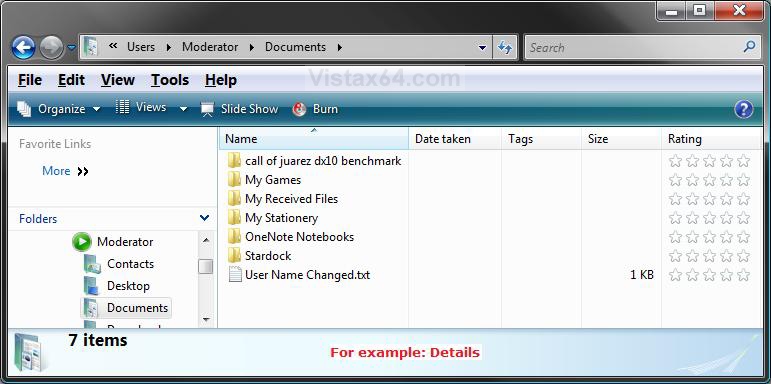Viewport: 771px width, 384px height.
Task: Select the My Games folder icon
Action: coord(235,179)
